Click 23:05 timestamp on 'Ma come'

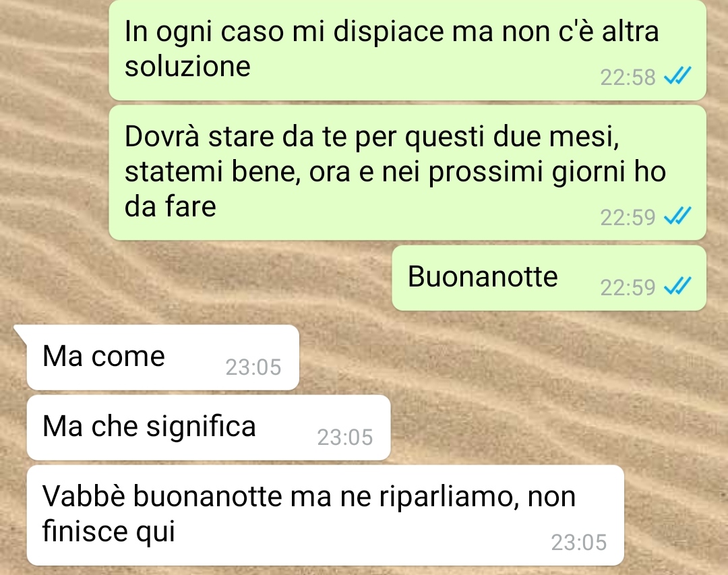point(253,367)
